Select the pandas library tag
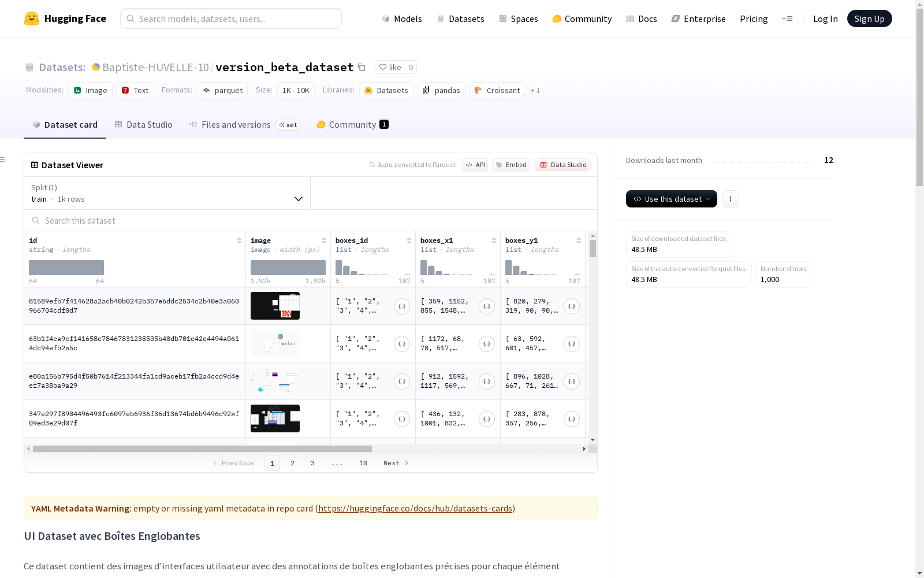Screen dimensions: 924x578 click(441, 90)
